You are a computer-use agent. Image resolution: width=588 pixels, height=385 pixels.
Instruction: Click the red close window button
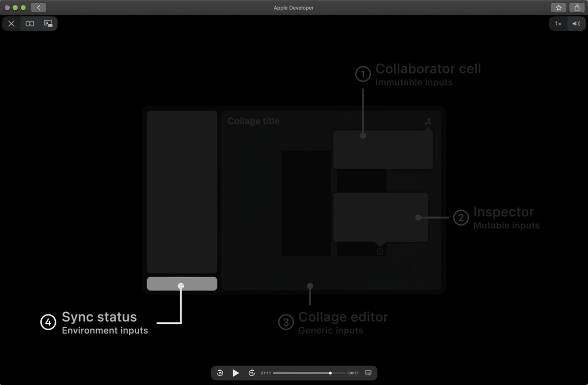point(7,7)
